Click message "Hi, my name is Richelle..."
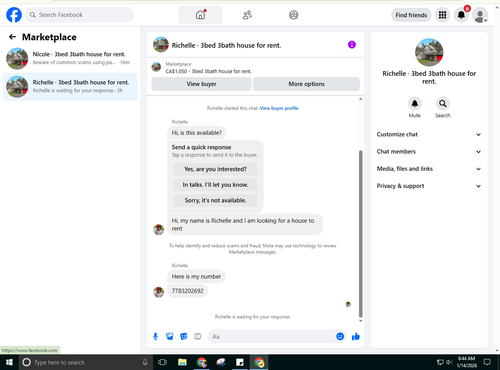 click(x=245, y=225)
